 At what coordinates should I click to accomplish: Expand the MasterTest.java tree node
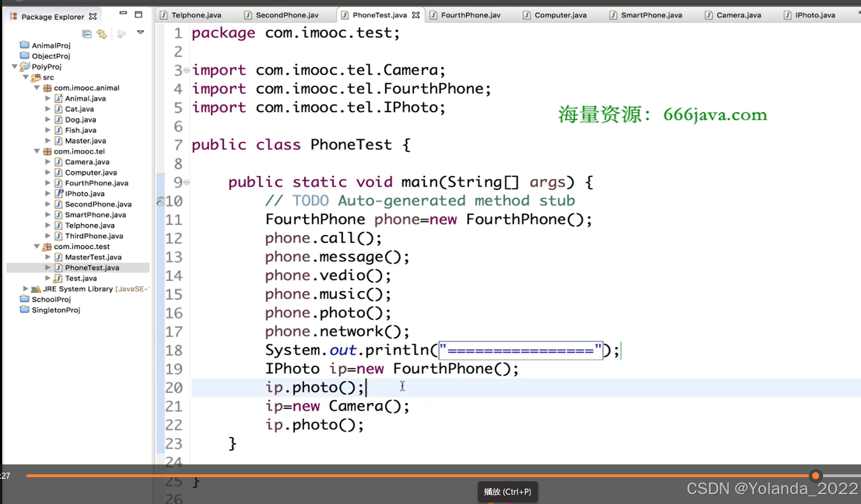[x=48, y=257]
